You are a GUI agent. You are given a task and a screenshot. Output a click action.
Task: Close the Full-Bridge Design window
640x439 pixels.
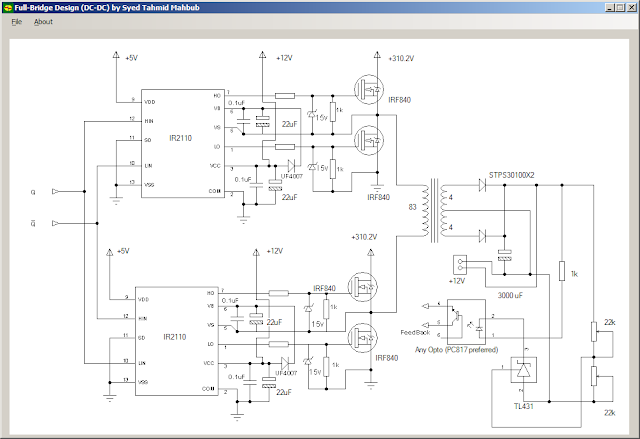coord(631,8)
